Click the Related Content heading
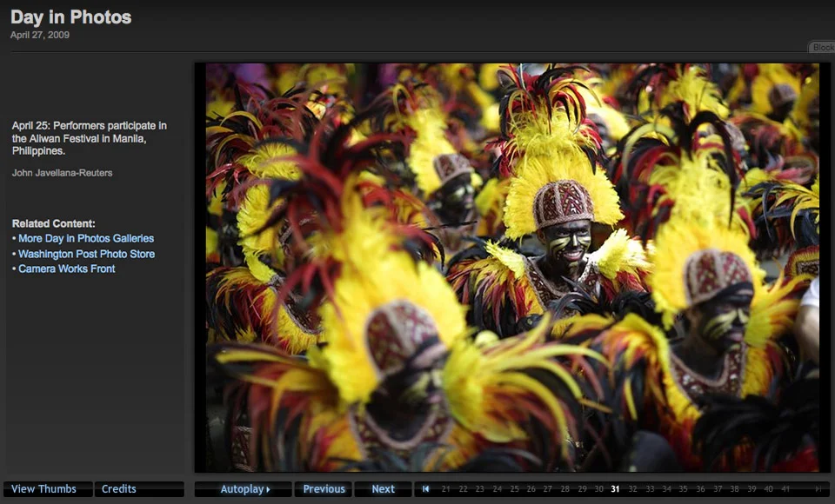 54,223
